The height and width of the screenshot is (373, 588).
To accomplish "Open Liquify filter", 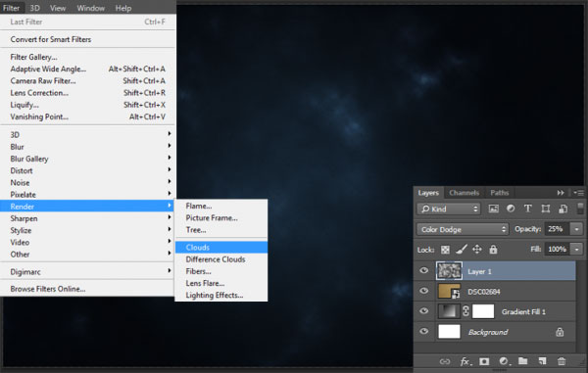I will point(88,105).
